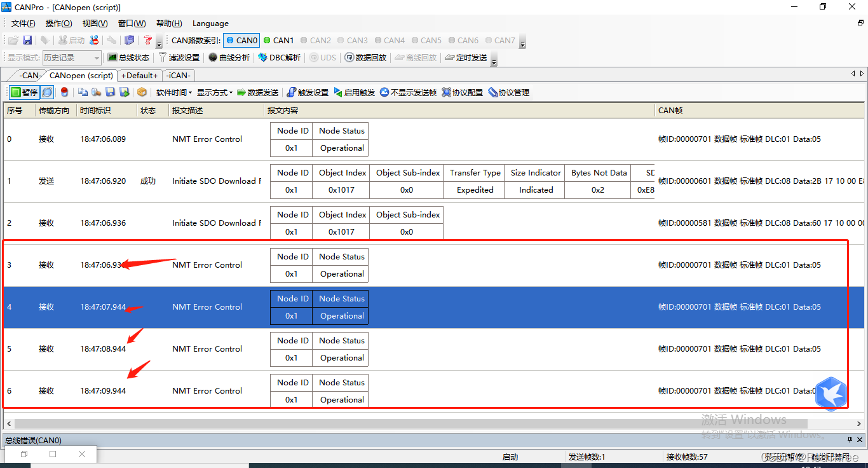Open 帮助(H) menu
Image resolution: width=868 pixels, height=468 pixels.
tap(169, 23)
